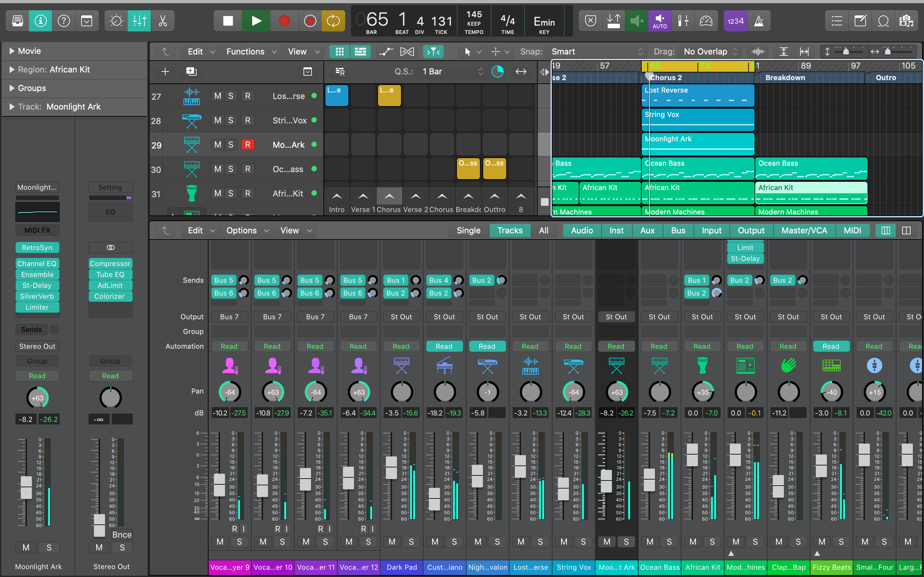Image resolution: width=924 pixels, height=577 pixels.
Task: Open the Mixer using the toolbar icon
Action: (x=139, y=21)
